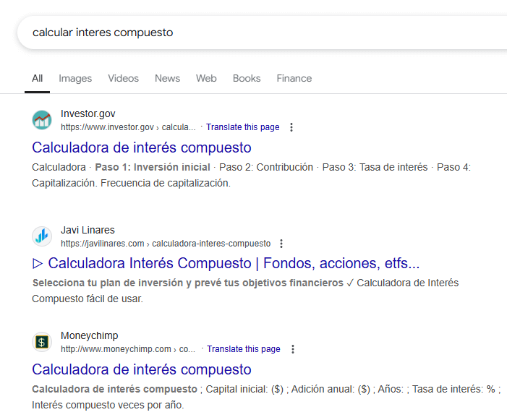Screen dimensions: 507x420
Task: Open the Videos tab
Action: (123, 79)
